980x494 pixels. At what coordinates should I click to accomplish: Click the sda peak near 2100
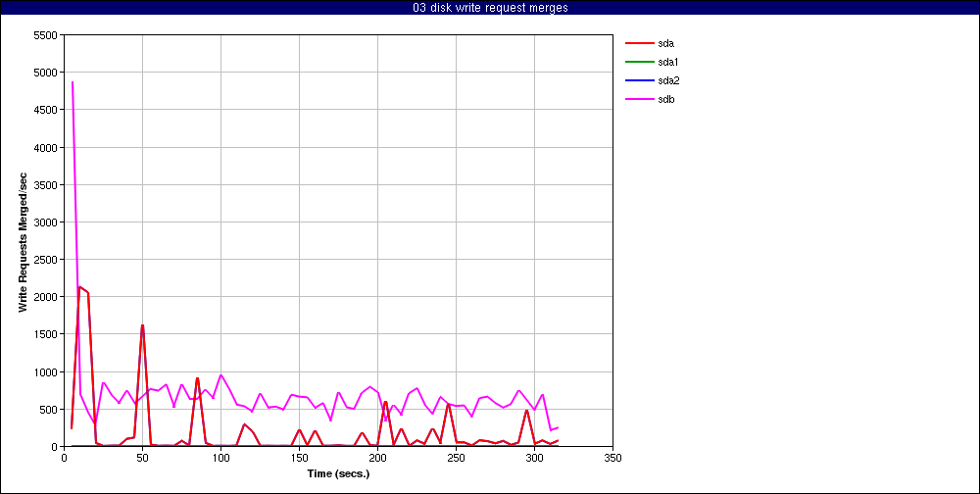coord(80,287)
